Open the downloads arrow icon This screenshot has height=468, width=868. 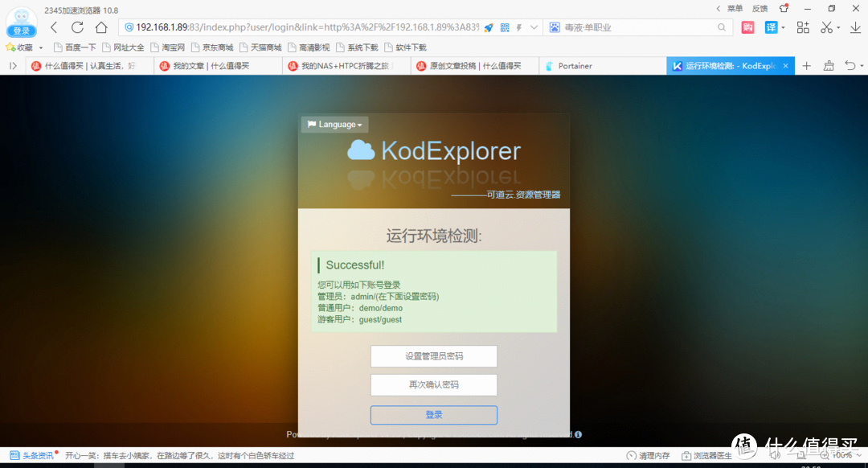pyautogui.click(x=855, y=27)
